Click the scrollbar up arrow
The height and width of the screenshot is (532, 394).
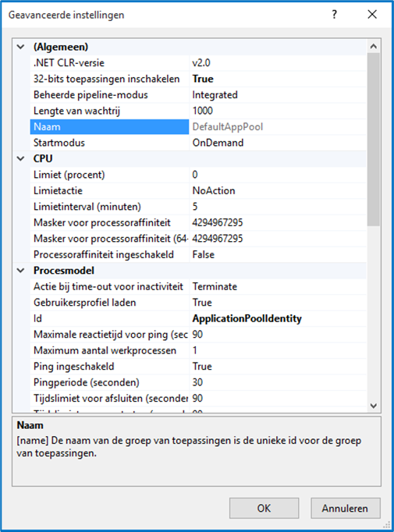coord(374,47)
